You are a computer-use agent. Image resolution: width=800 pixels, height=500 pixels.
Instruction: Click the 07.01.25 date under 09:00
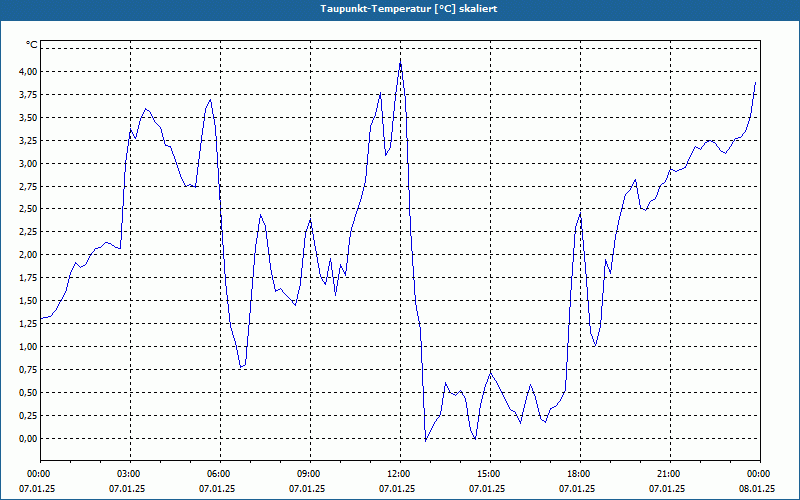[x=307, y=489]
